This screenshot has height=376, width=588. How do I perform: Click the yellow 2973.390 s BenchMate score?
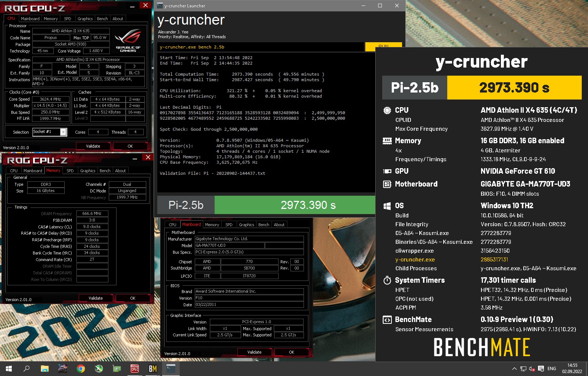514,88
